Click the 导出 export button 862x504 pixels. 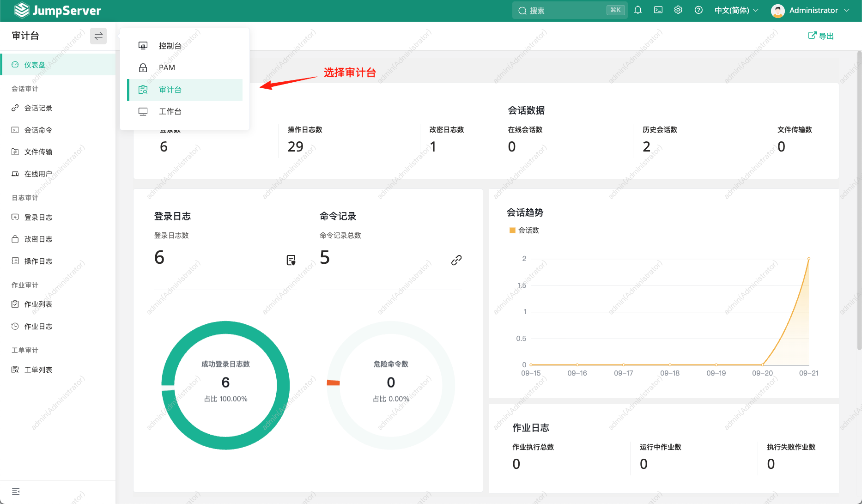(821, 36)
